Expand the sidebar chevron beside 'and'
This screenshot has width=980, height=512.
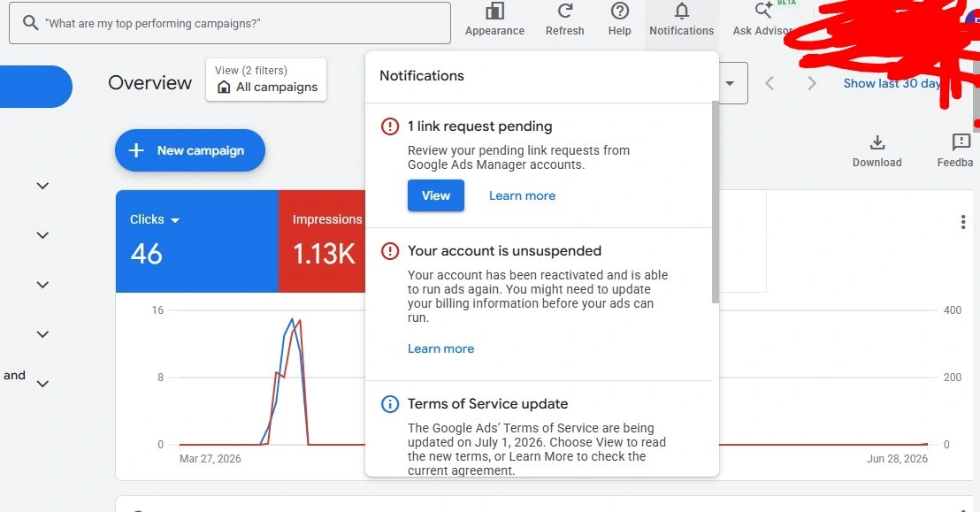pos(42,384)
